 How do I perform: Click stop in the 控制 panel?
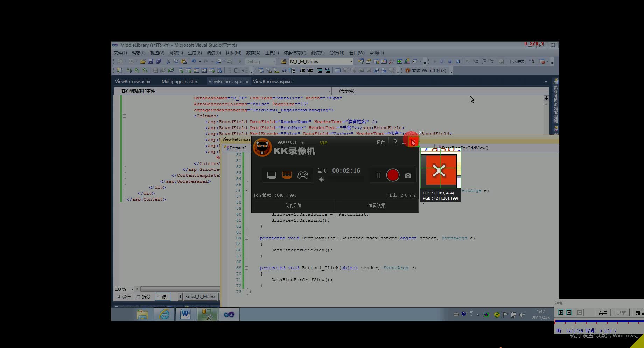569,312
